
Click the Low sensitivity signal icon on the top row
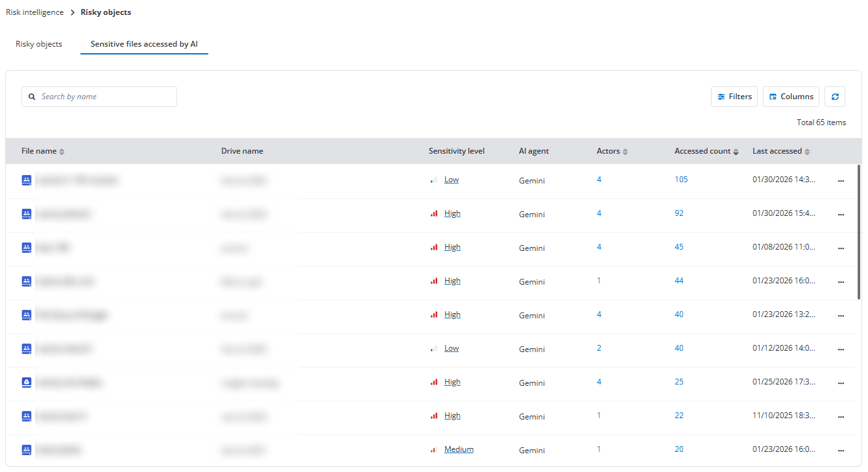[x=434, y=179]
